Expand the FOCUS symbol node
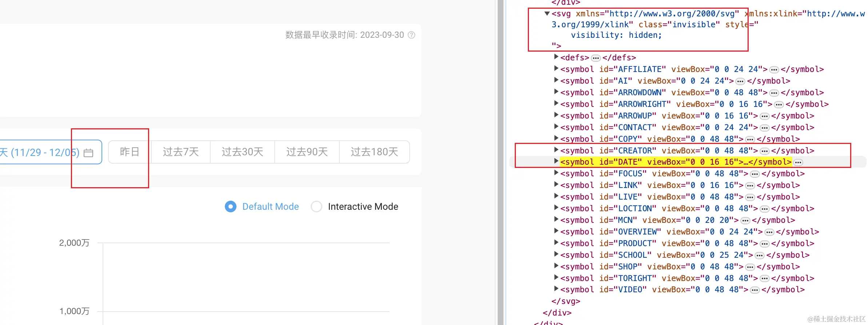The image size is (868, 325). tap(556, 173)
